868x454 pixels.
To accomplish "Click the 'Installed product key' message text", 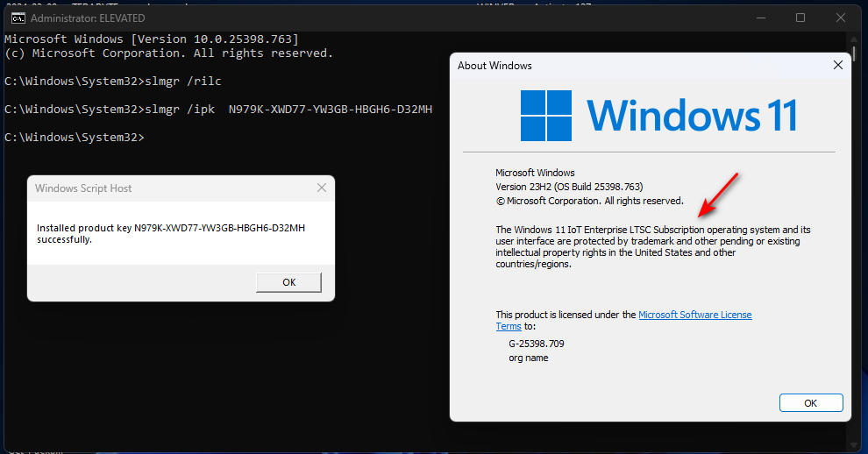I will [171, 234].
